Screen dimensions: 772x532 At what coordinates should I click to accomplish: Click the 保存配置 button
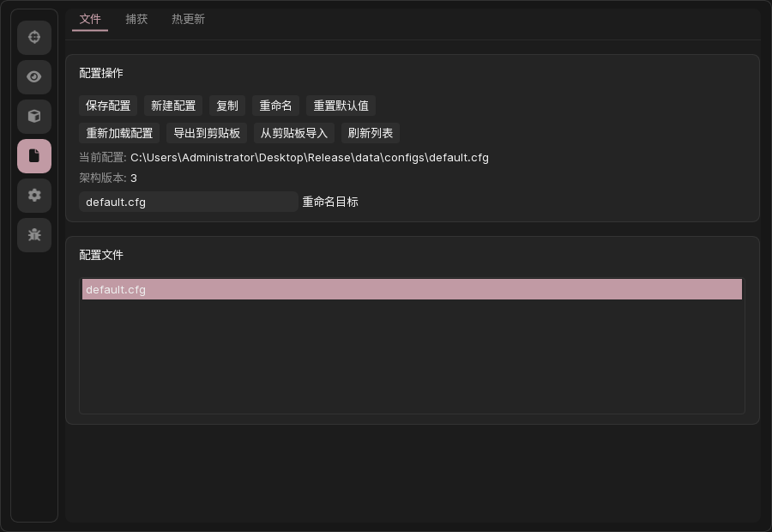coord(108,106)
